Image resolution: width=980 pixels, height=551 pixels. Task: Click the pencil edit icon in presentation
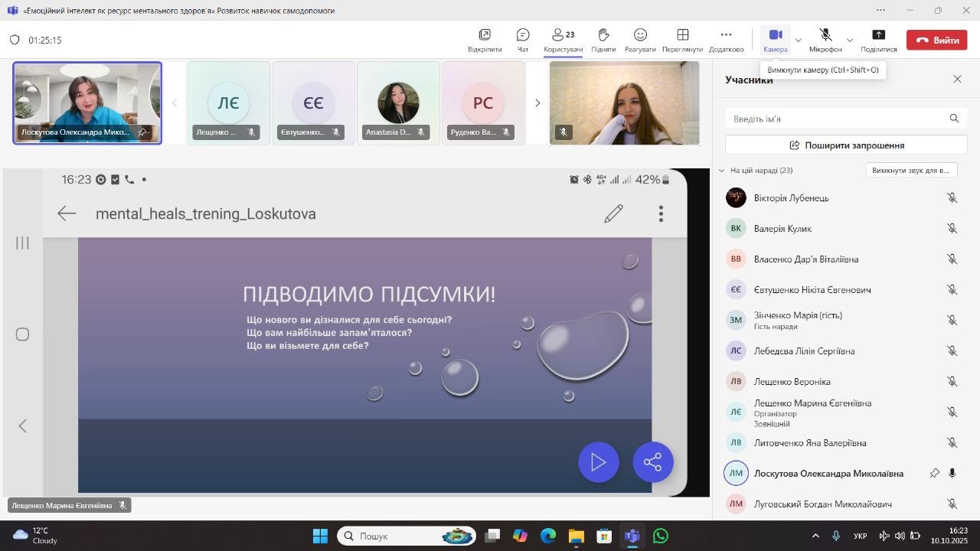[613, 214]
